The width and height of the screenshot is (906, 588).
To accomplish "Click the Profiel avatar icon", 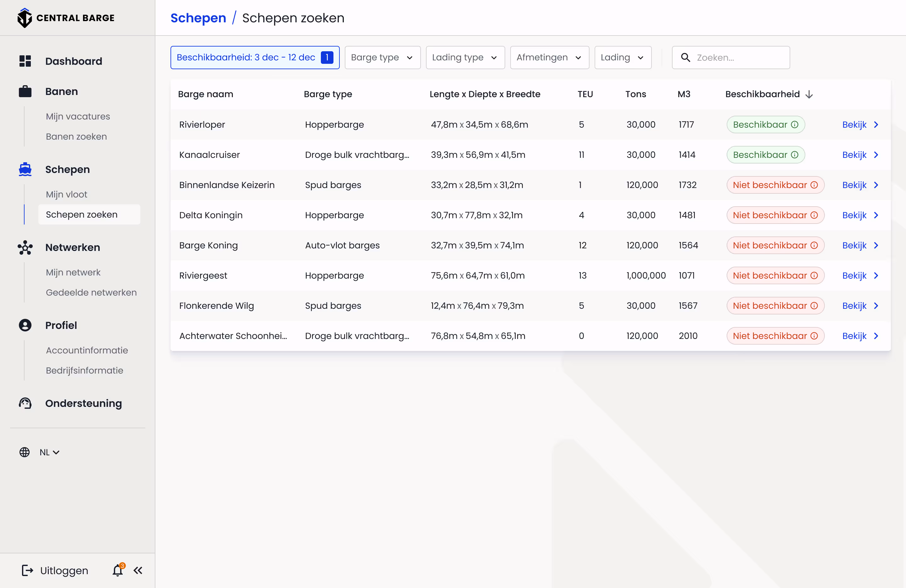I will [x=25, y=325].
